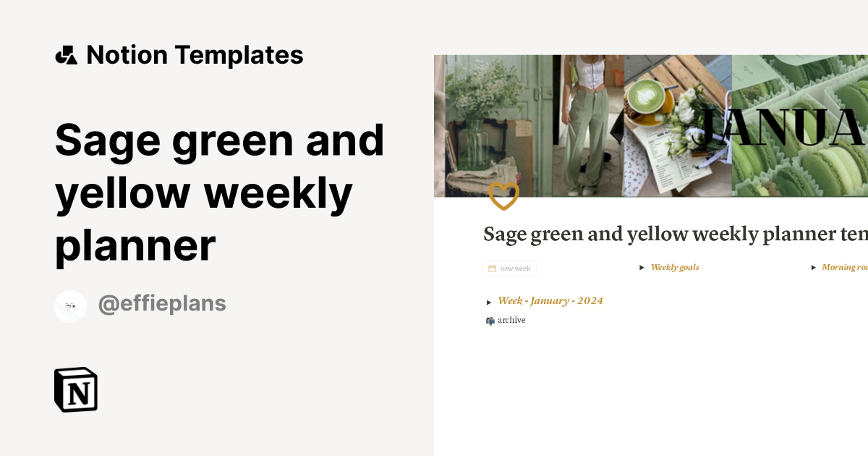Open the @effieplans profile link

[x=161, y=305]
